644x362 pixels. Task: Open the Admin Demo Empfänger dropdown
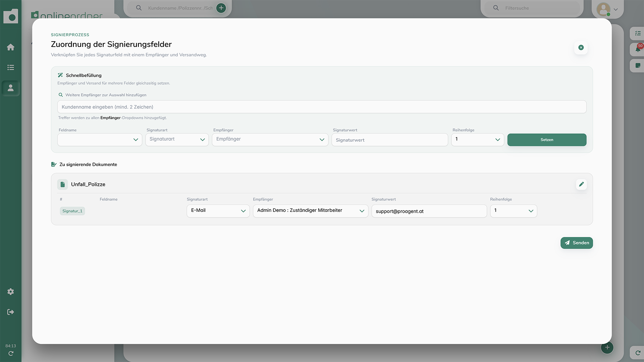pos(311,211)
